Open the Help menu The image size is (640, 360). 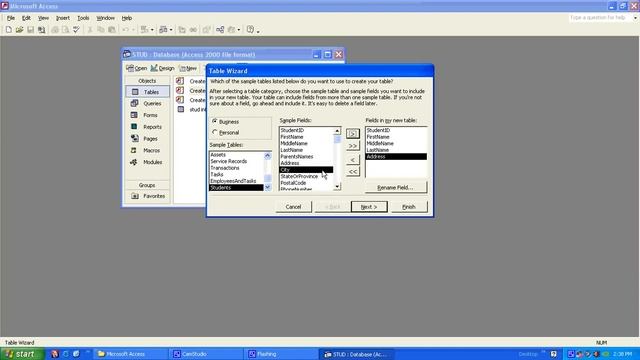[127, 18]
